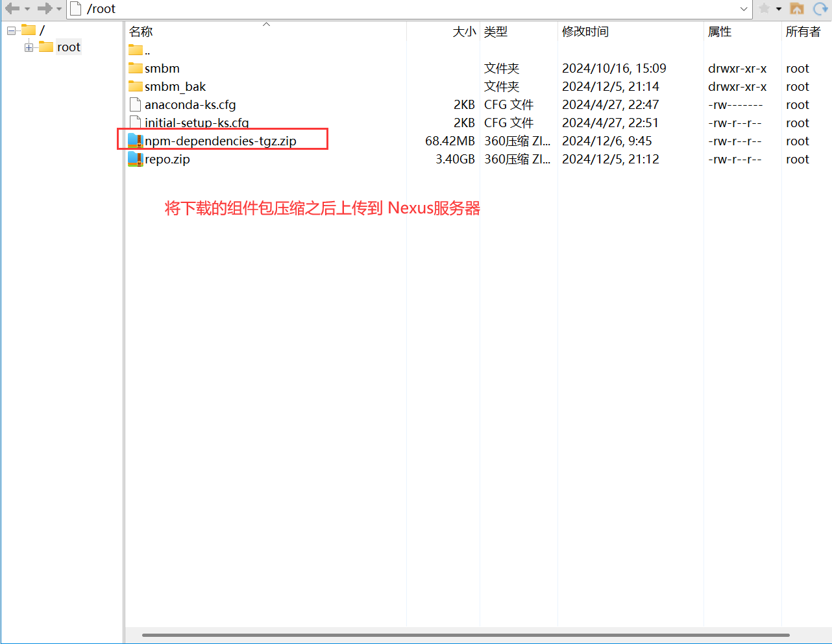Click the horizontal scrollbar at bottom
This screenshot has width=832, height=644.
point(465,635)
